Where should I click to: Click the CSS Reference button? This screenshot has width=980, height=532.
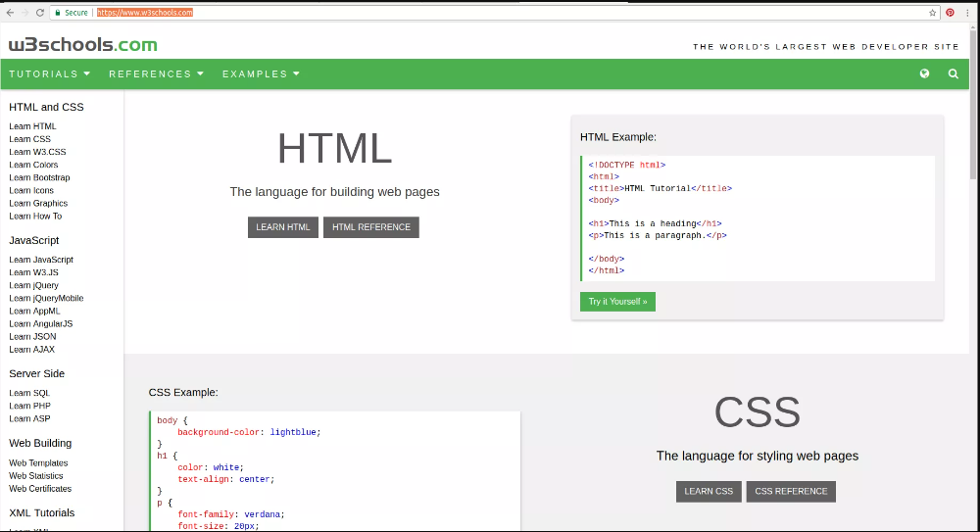pyautogui.click(x=791, y=492)
